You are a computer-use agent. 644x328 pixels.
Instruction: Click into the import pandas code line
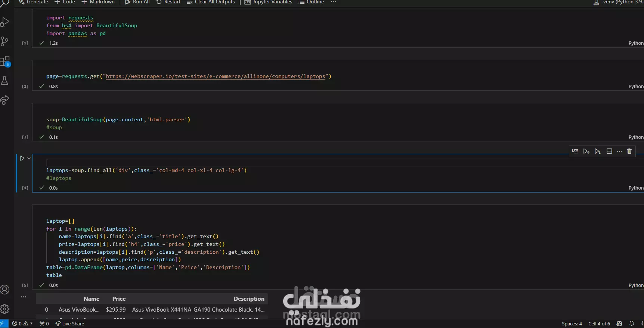[76, 34]
